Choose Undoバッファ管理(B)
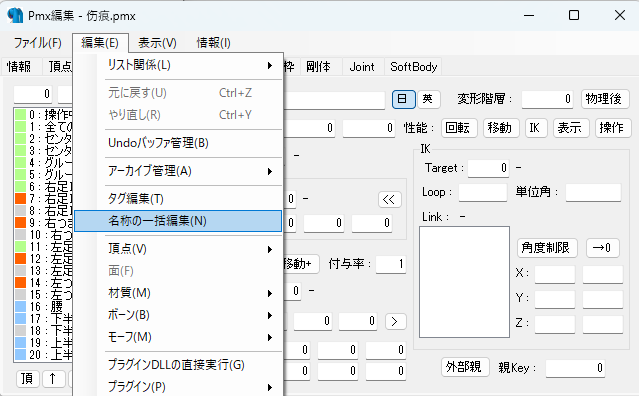The image size is (639, 396). coord(178,143)
